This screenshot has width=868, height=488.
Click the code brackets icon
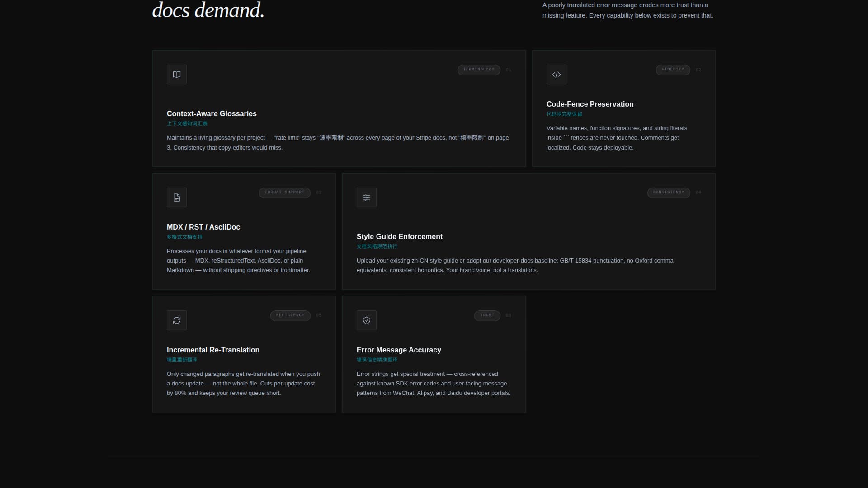coord(557,75)
